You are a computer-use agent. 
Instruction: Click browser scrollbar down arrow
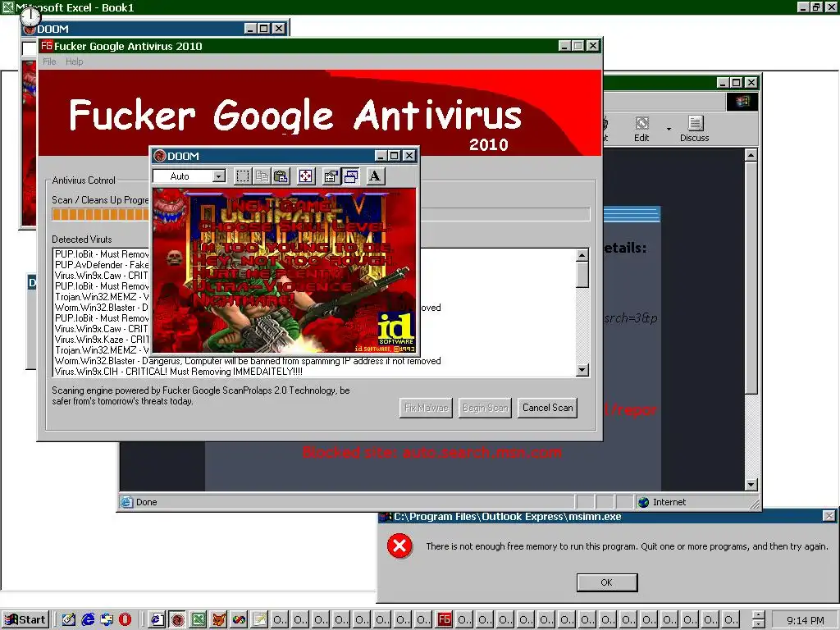pos(751,484)
